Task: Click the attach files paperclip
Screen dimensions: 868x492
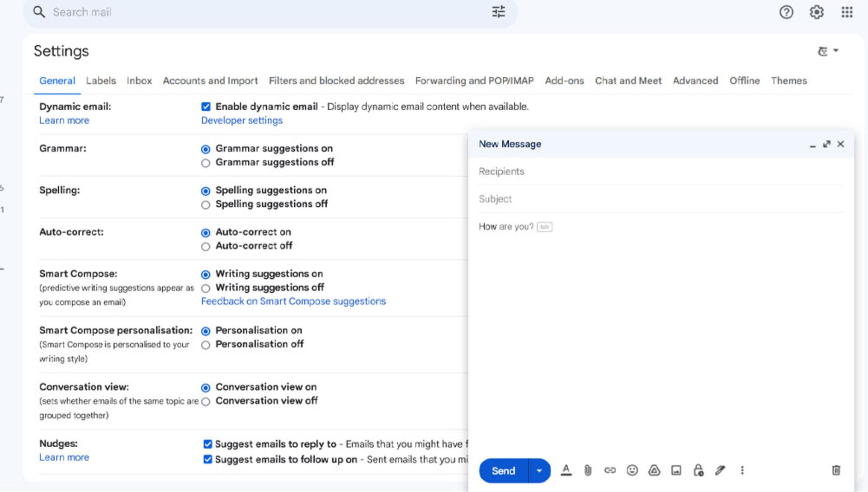Action: tap(588, 470)
